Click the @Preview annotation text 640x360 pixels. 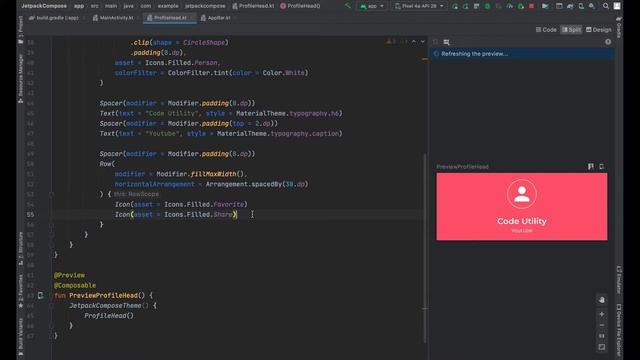pyautogui.click(x=69, y=275)
